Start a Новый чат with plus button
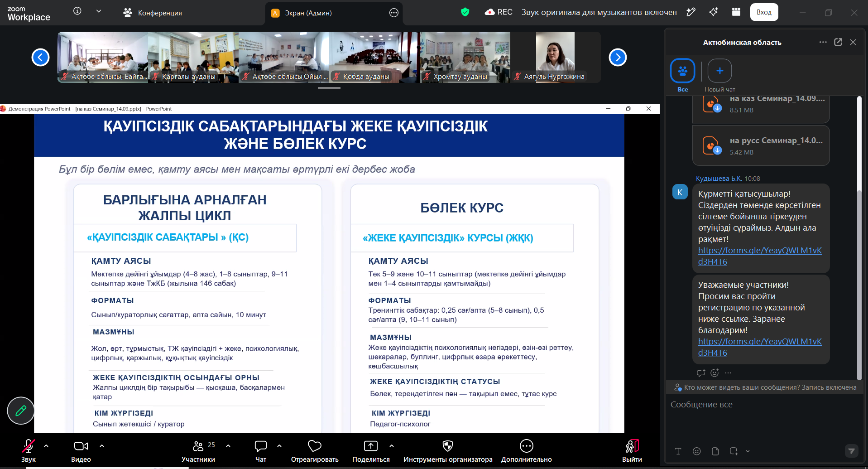The width and height of the screenshot is (868, 469). coord(719,71)
